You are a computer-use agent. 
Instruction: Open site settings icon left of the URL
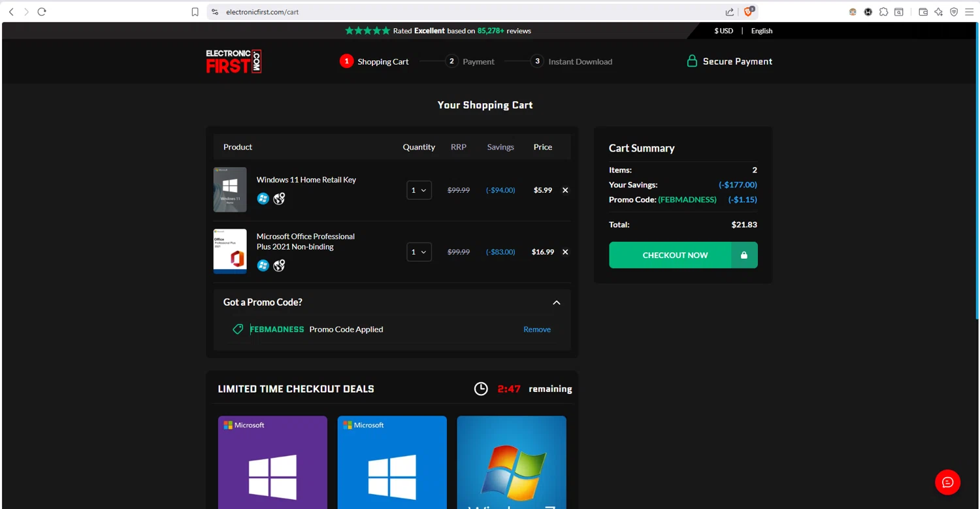pos(215,12)
